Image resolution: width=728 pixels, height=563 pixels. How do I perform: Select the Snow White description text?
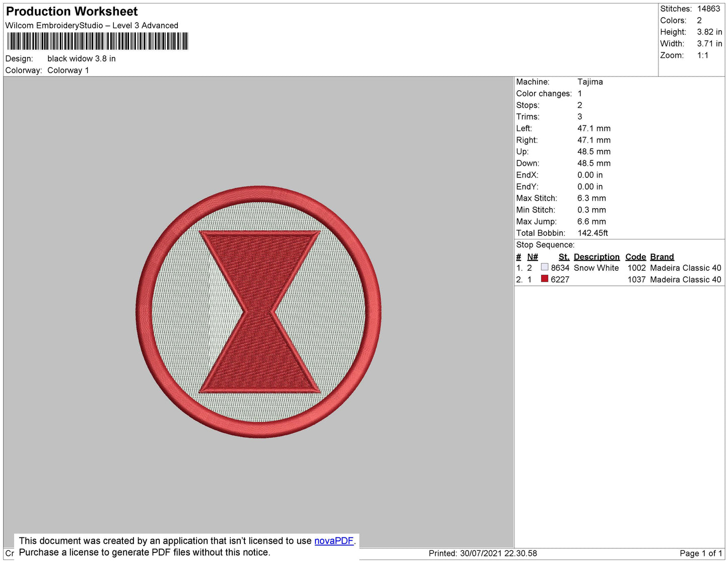click(x=596, y=268)
